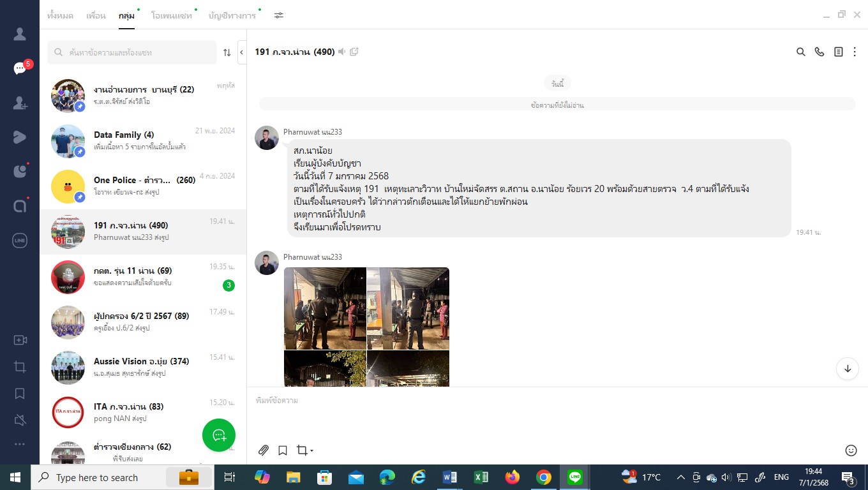The image size is (868, 490).
Task: Click the Keep bookmark icon below message box
Action: 283,450
